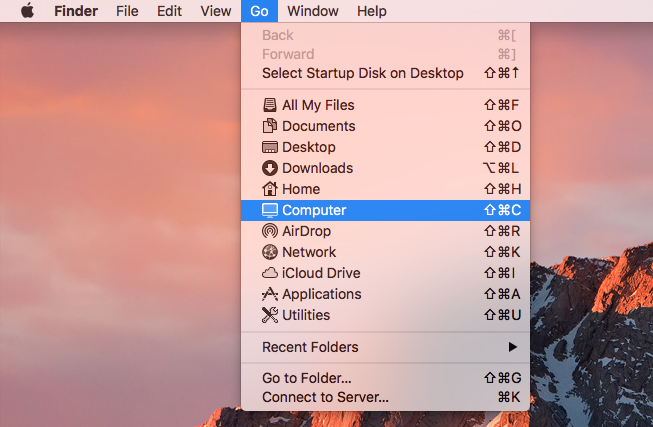
Task: Click the All My Files icon
Action: tap(269, 105)
